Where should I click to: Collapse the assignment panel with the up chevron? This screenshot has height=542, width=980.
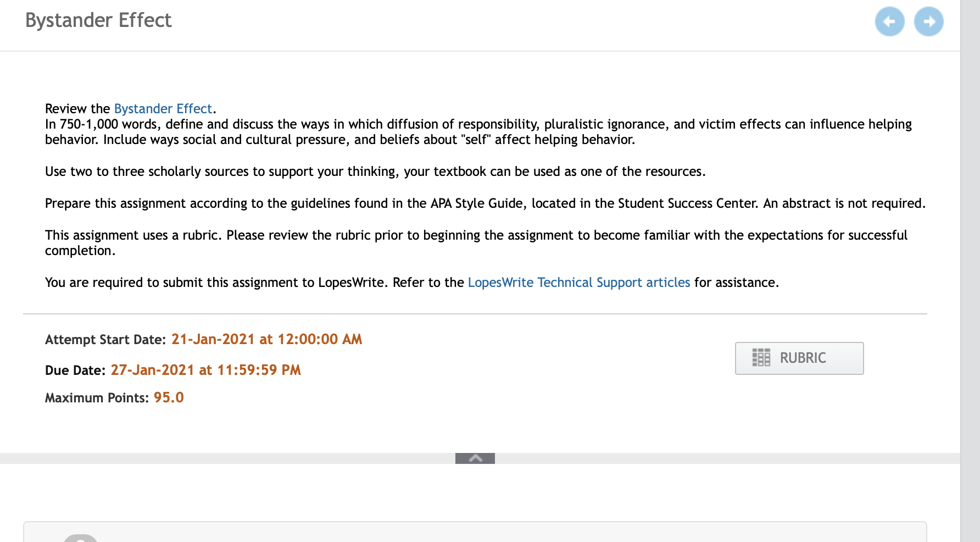coord(475,458)
